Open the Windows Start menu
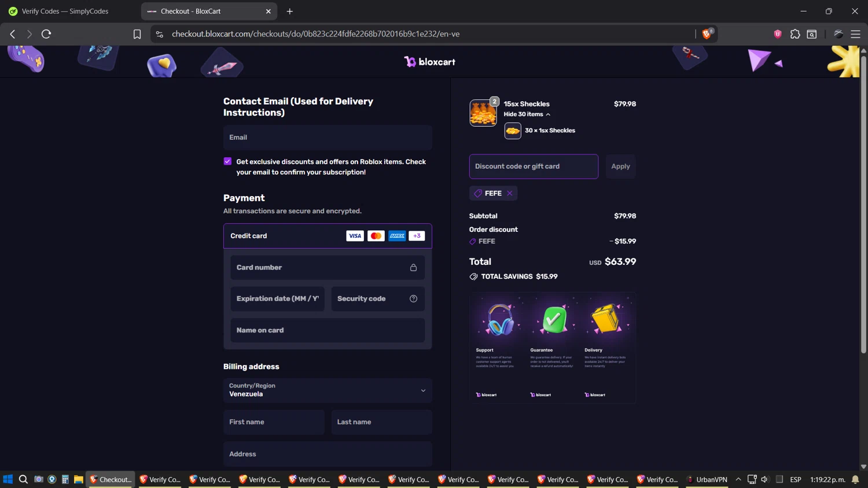Viewport: 868px width, 488px height. click(x=8, y=479)
